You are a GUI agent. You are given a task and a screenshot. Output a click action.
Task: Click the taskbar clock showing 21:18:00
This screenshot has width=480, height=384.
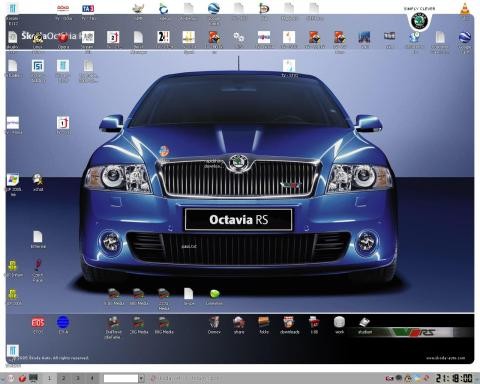click(x=454, y=378)
